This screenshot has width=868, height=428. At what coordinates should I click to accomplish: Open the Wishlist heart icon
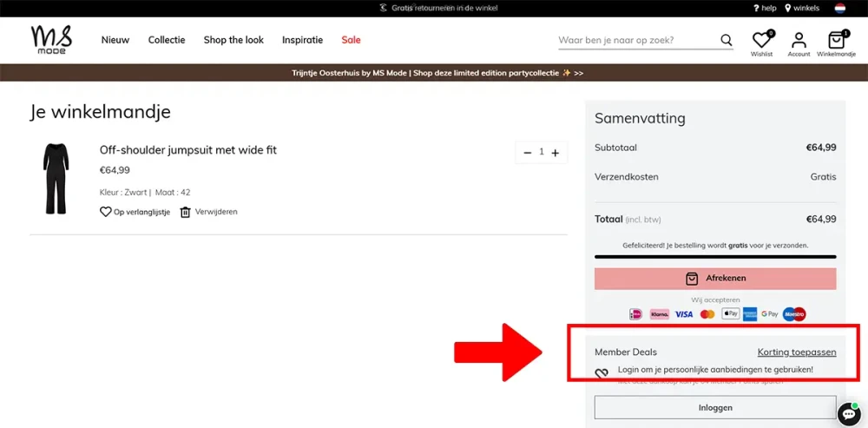point(761,41)
